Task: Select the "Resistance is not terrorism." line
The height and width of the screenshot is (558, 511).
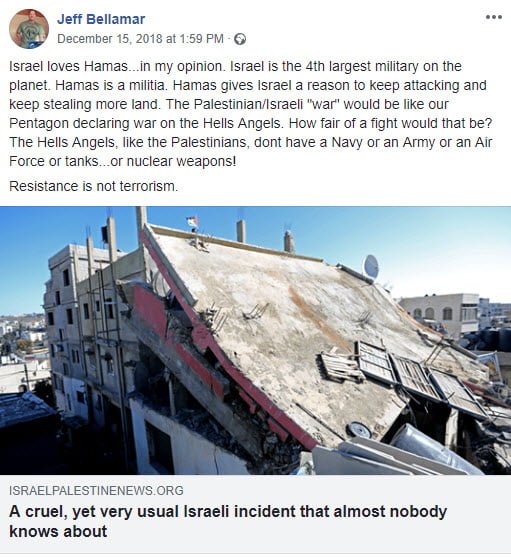Action: pyautogui.click(x=93, y=186)
